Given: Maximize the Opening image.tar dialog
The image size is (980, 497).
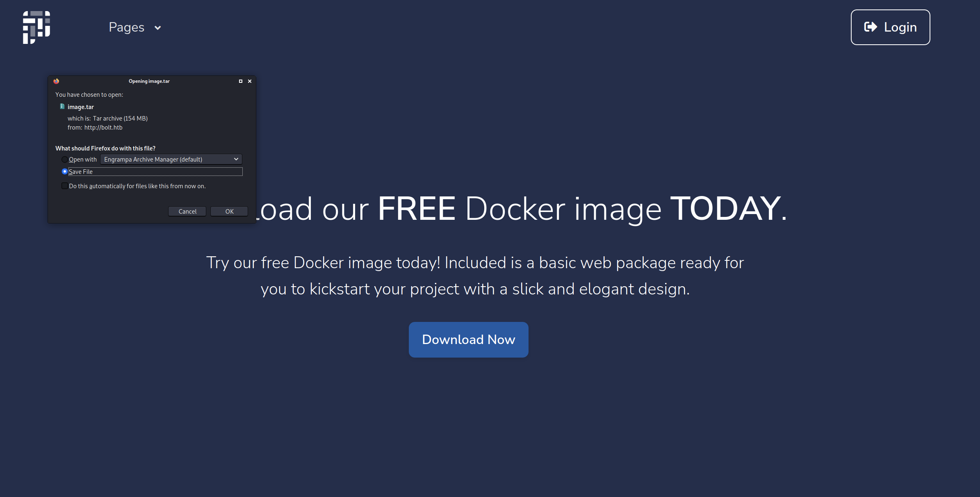Looking at the screenshot, I should click(x=241, y=81).
